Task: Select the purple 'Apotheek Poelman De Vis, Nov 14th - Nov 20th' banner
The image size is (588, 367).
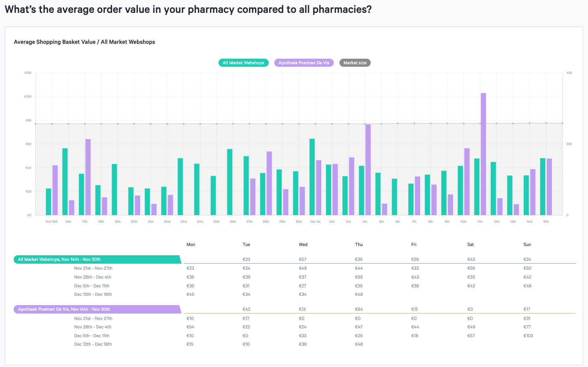Action: click(97, 309)
